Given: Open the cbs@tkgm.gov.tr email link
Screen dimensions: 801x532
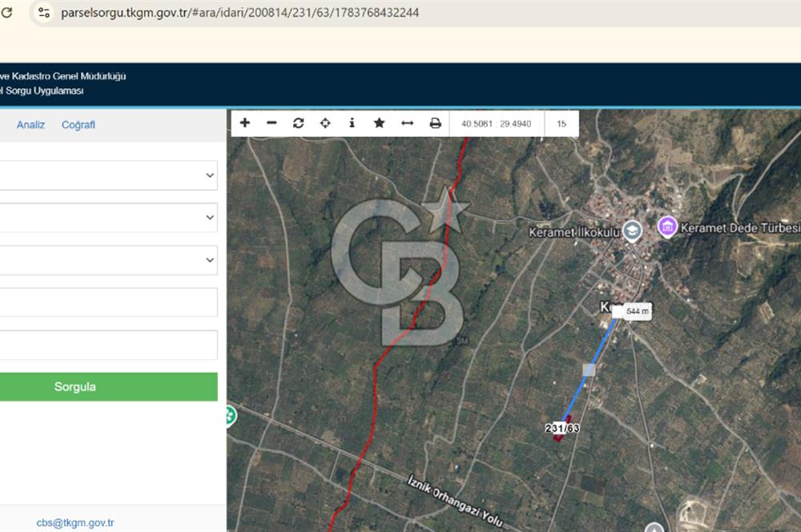Looking at the screenshot, I should pos(75,523).
